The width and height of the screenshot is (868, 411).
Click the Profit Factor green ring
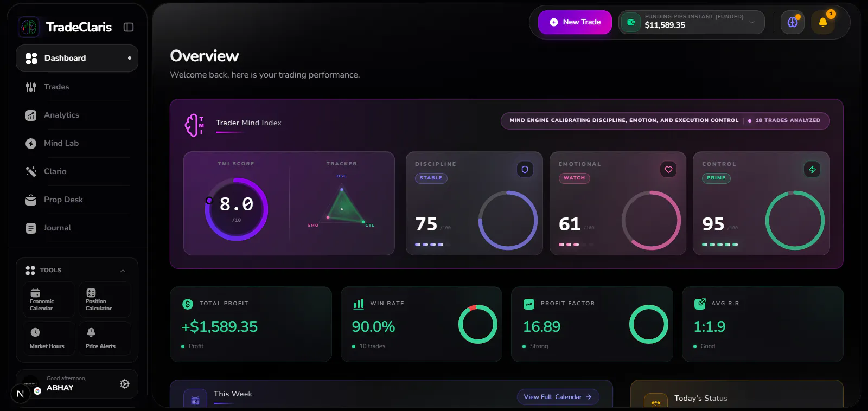(649, 324)
